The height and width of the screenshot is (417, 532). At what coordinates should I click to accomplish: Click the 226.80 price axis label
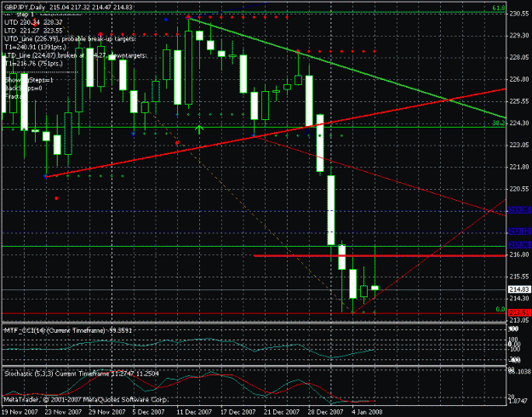click(519, 79)
